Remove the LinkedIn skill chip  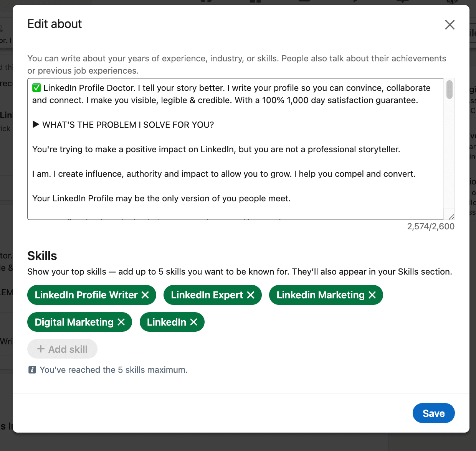pyautogui.click(x=194, y=322)
